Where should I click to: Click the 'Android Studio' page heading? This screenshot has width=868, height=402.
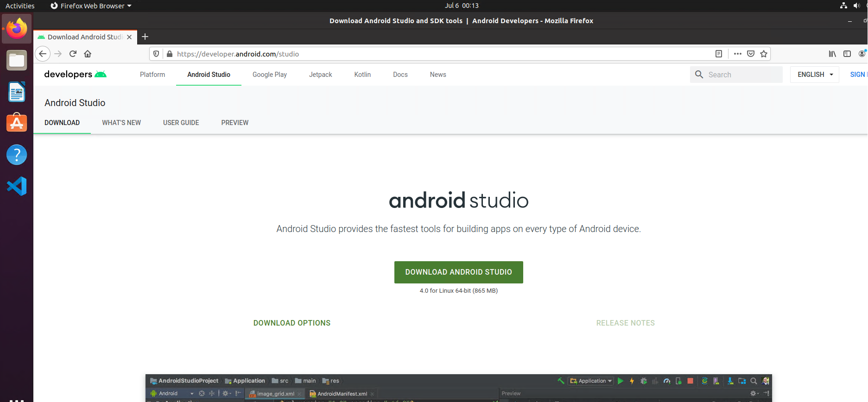[x=75, y=103]
